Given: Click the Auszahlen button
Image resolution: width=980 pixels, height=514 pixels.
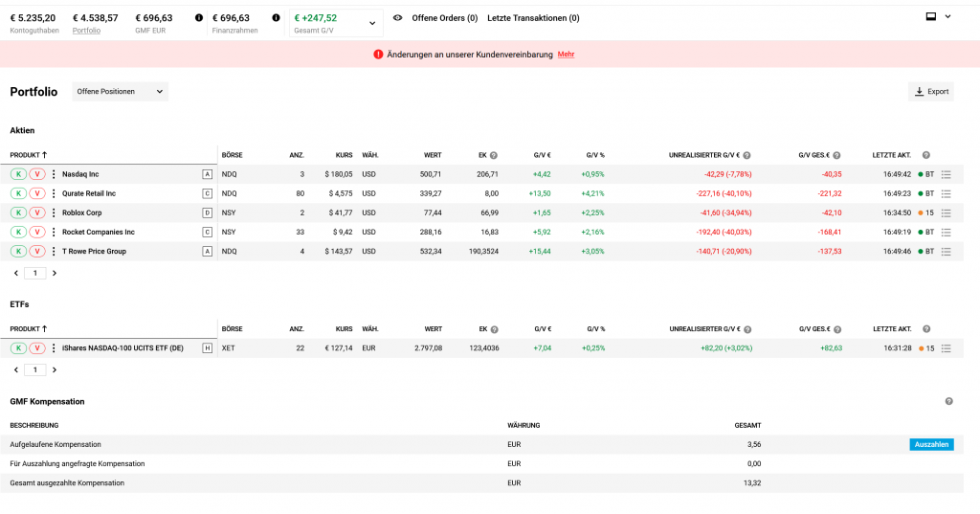Looking at the screenshot, I should (930, 444).
